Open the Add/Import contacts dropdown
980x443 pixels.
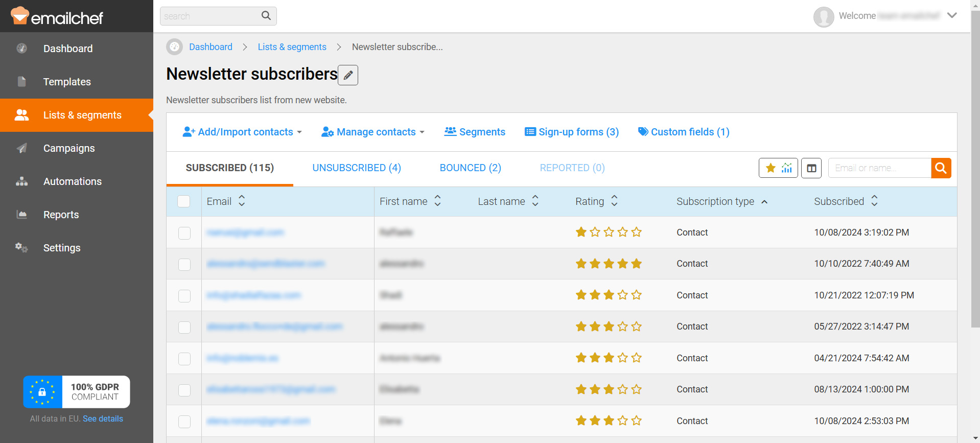click(x=242, y=132)
